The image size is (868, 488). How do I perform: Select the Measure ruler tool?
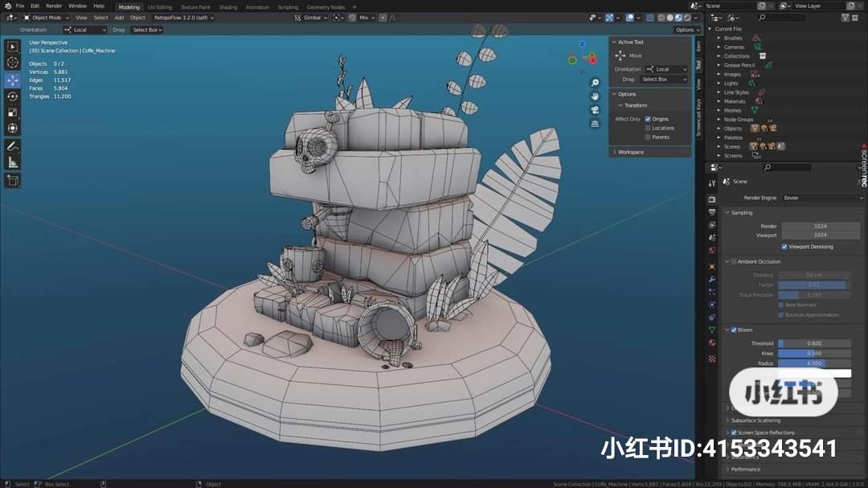point(13,163)
